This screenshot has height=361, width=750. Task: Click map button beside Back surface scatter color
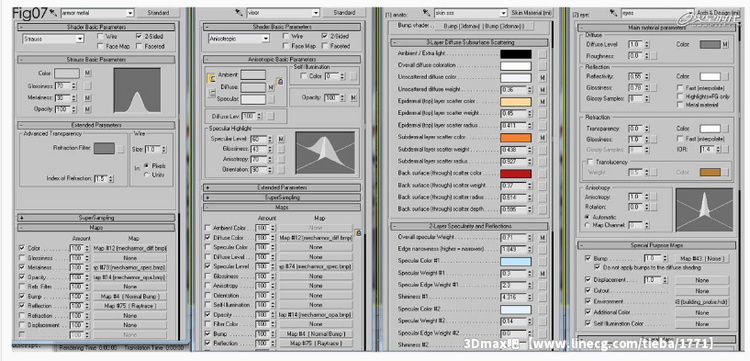(x=542, y=173)
